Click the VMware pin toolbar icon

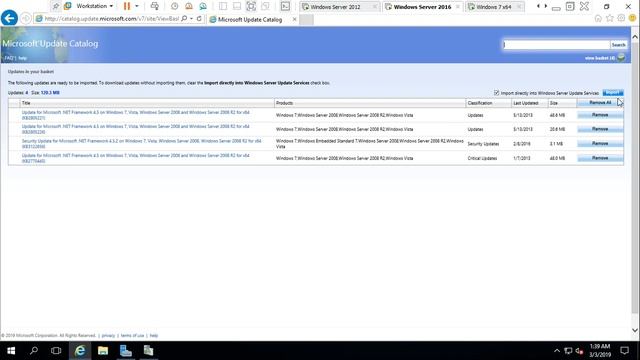56,6
